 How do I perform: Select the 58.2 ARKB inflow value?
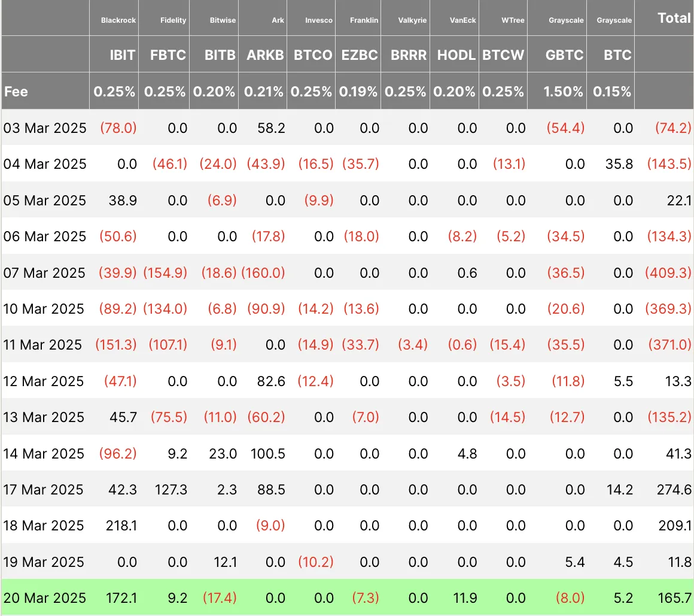tap(271, 128)
